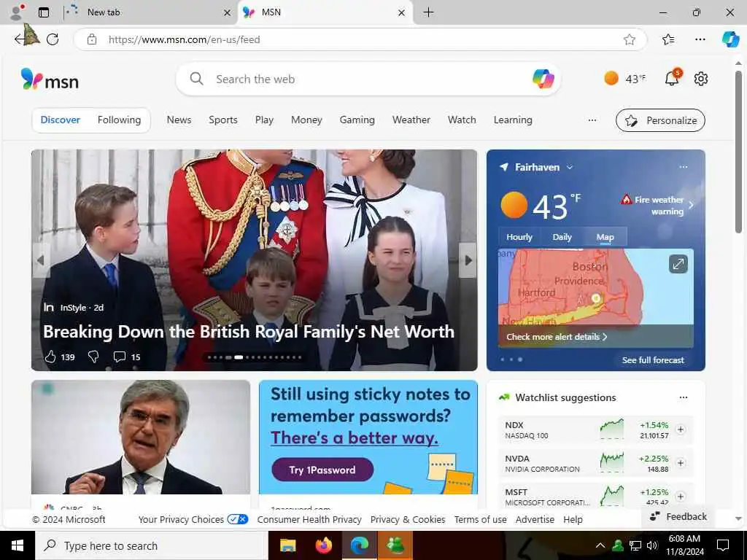Viewport: 747px width, 560px height.
Task: Open the Favorites list icon
Action: [x=668, y=39]
